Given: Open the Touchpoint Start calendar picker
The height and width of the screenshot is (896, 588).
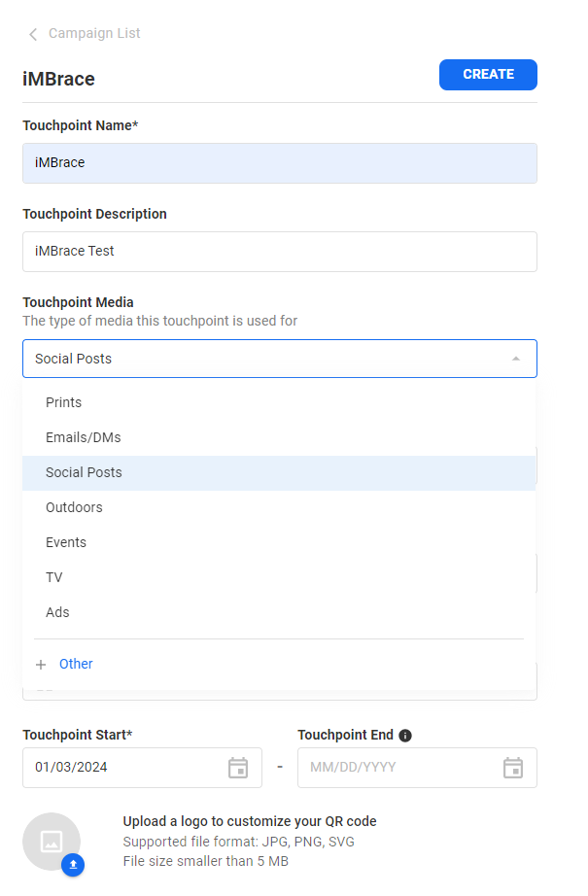Looking at the screenshot, I should tap(238, 768).
